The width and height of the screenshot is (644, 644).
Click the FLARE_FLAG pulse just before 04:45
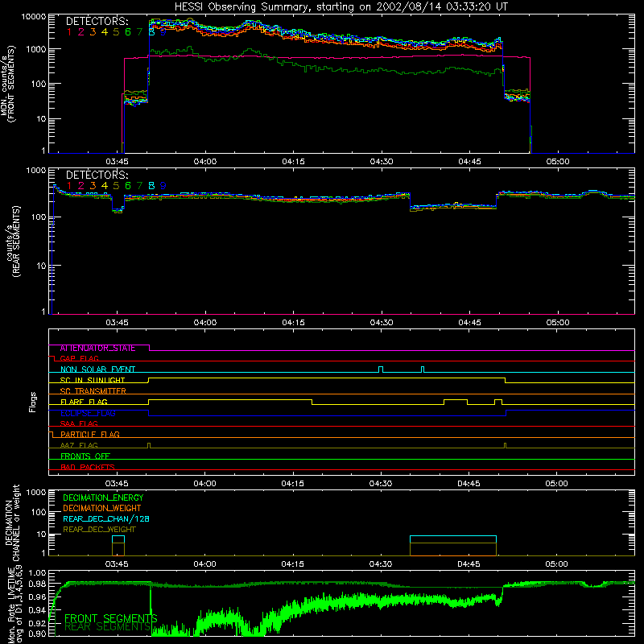tap(456, 402)
